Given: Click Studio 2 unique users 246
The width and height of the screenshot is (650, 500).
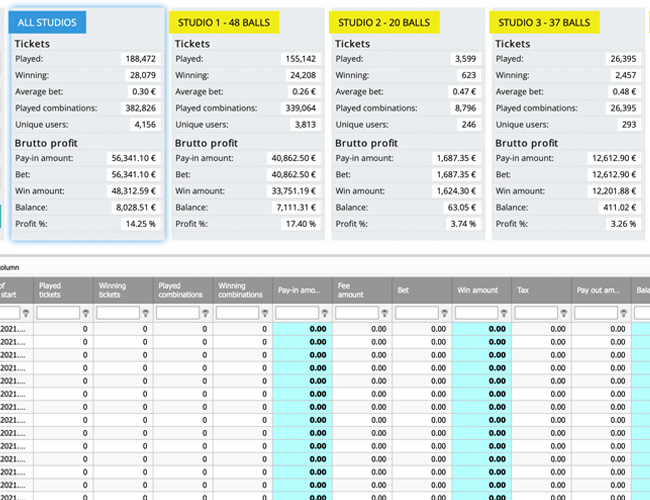Looking at the screenshot, I should click(468, 124).
